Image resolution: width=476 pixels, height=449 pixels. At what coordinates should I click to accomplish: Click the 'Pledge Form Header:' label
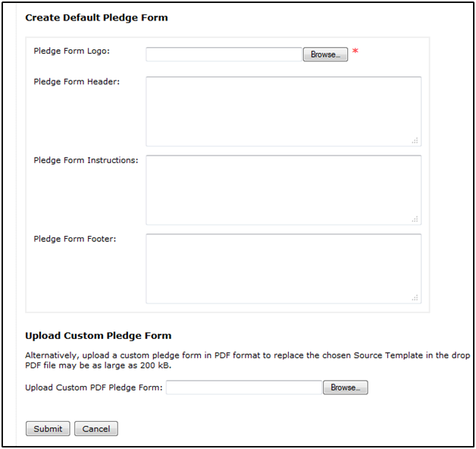point(77,82)
